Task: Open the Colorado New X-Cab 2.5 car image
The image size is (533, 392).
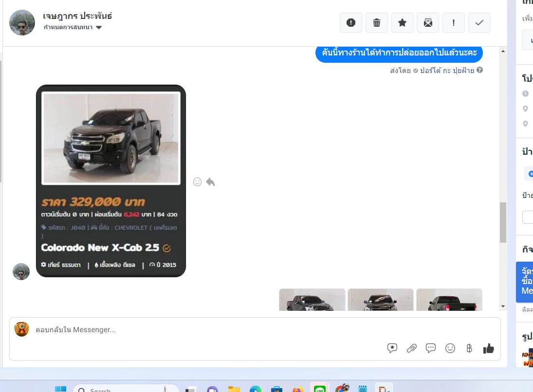Action: tap(111, 139)
